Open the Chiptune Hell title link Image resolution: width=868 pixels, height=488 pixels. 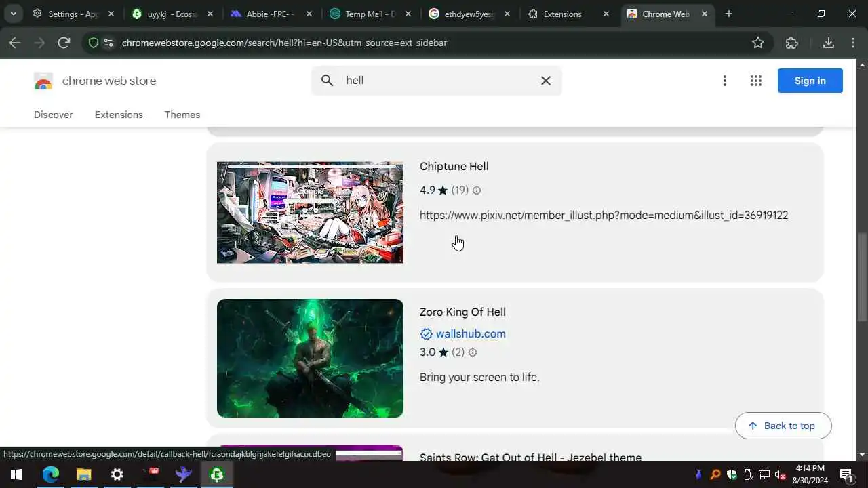[x=454, y=167]
